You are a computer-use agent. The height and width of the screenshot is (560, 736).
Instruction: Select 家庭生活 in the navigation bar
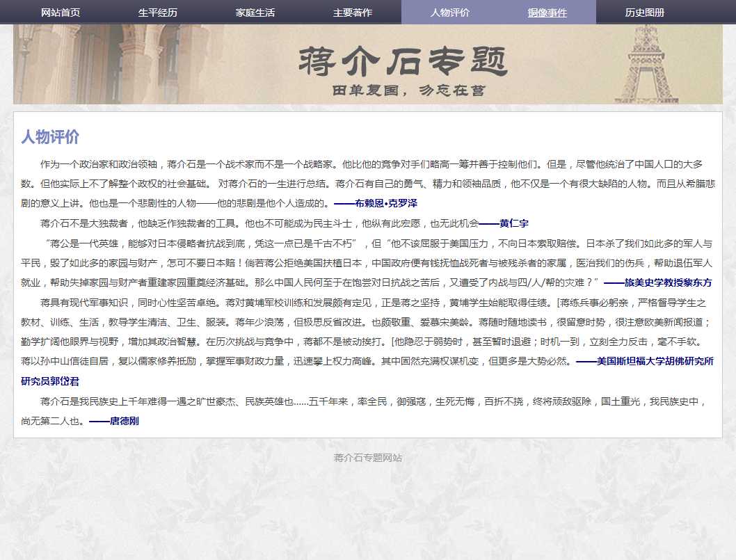coord(255,13)
